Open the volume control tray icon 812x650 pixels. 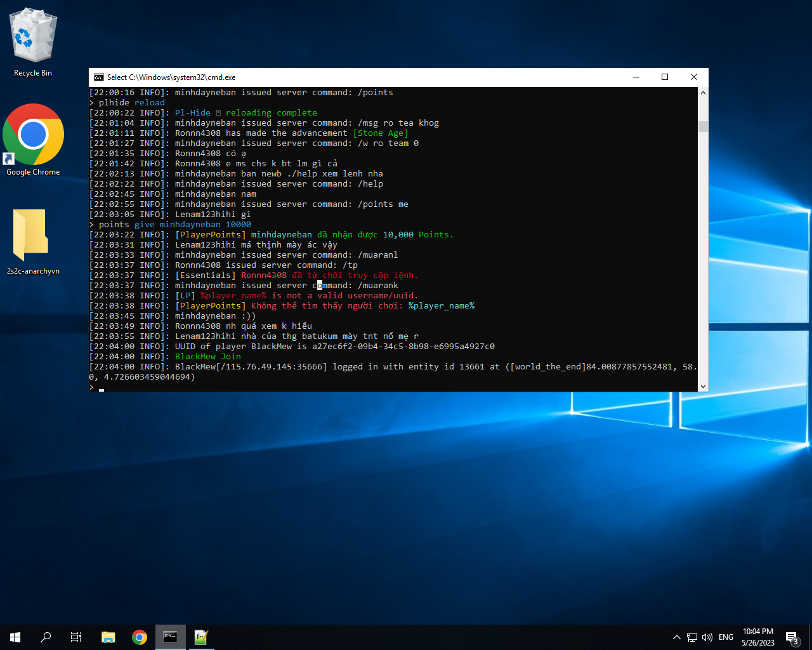coord(707,637)
